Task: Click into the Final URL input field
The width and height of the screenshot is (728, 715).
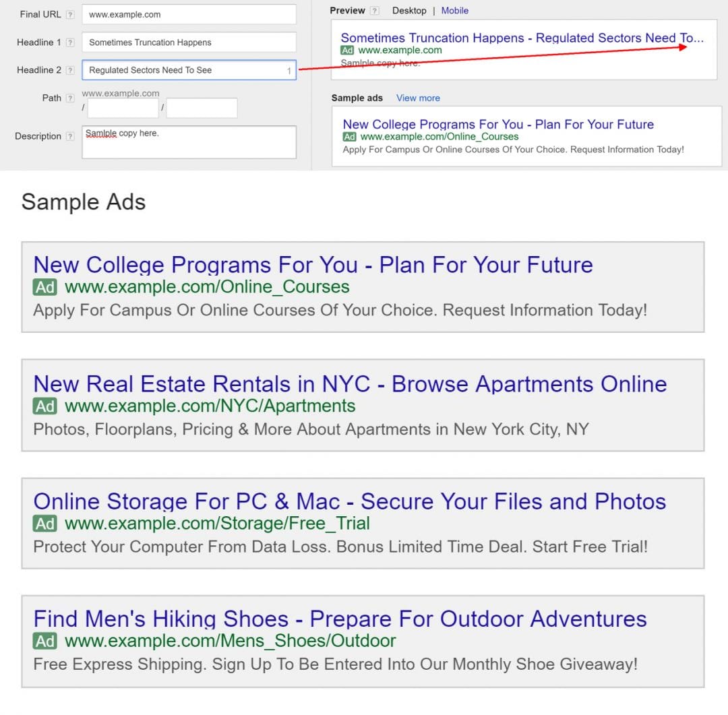Action: pyautogui.click(x=189, y=15)
